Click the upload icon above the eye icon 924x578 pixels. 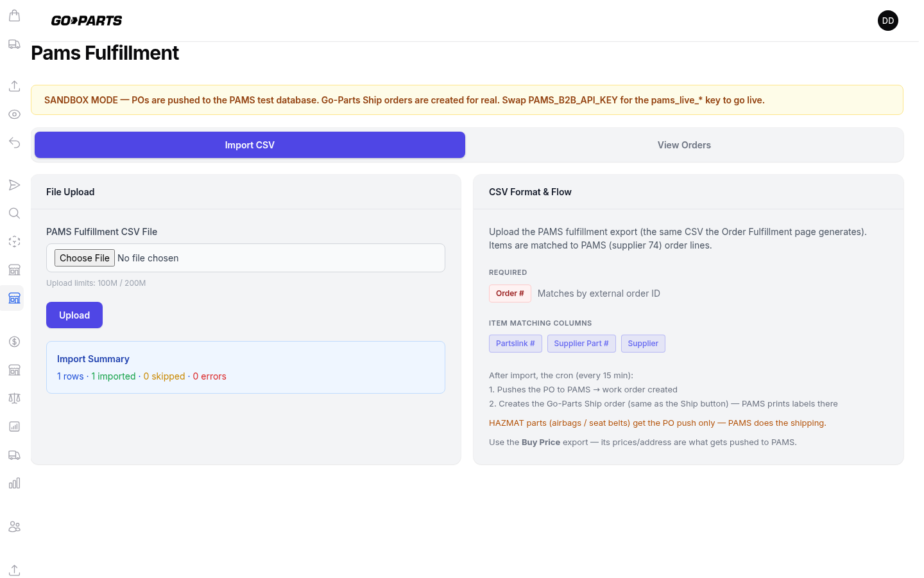point(14,86)
